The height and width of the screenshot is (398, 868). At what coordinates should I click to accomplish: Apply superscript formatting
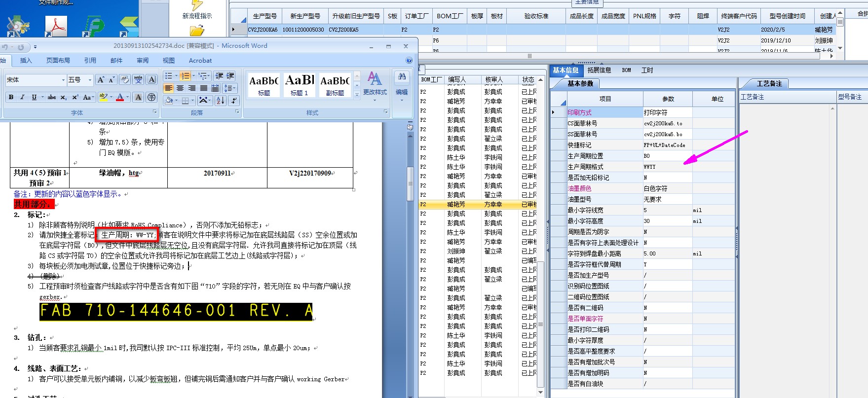click(75, 97)
